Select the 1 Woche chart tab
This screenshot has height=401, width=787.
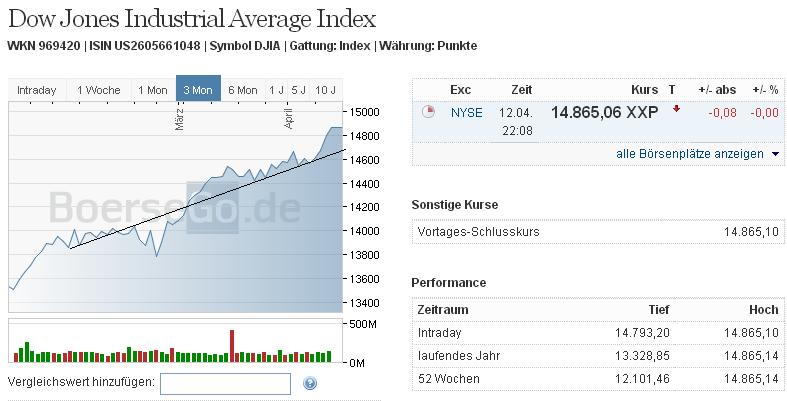click(x=99, y=90)
